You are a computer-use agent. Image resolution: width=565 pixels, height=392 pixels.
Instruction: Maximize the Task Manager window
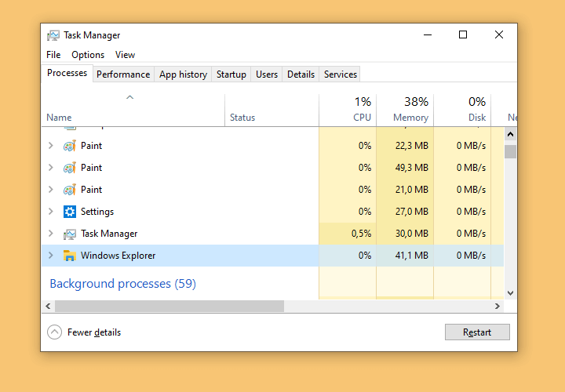click(x=463, y=34)
